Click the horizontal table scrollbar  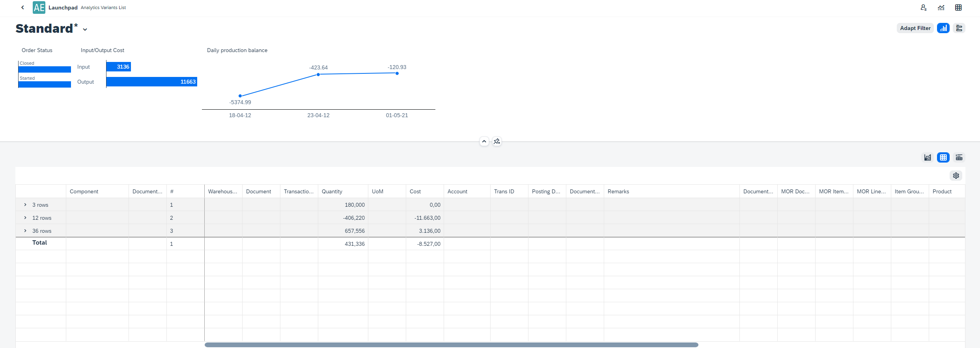tap(451, 345)
